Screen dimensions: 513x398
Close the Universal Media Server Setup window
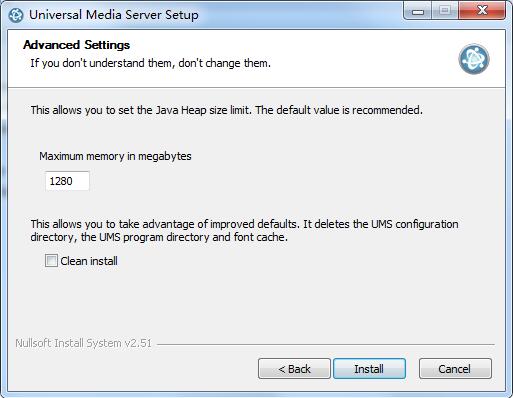tap(482, 11)
